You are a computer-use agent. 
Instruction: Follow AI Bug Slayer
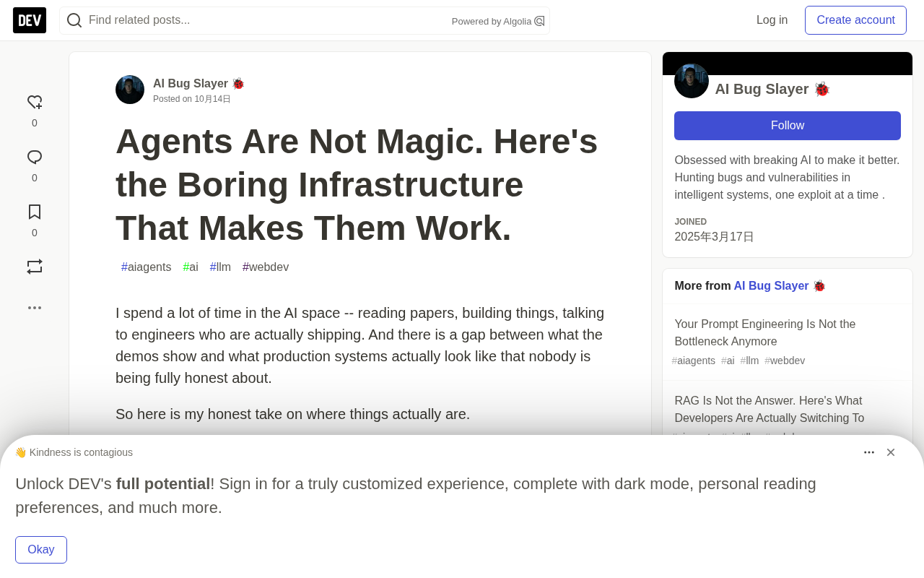point(788,126)
